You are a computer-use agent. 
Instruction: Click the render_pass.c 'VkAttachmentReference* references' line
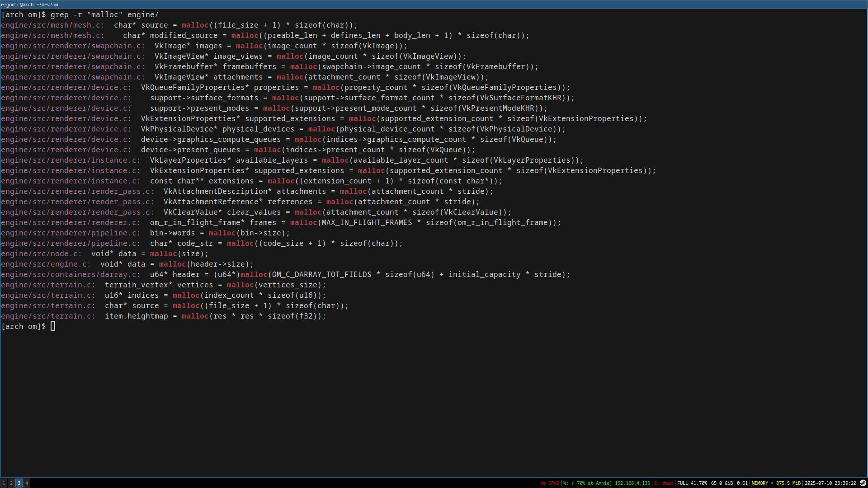(240, 202)
